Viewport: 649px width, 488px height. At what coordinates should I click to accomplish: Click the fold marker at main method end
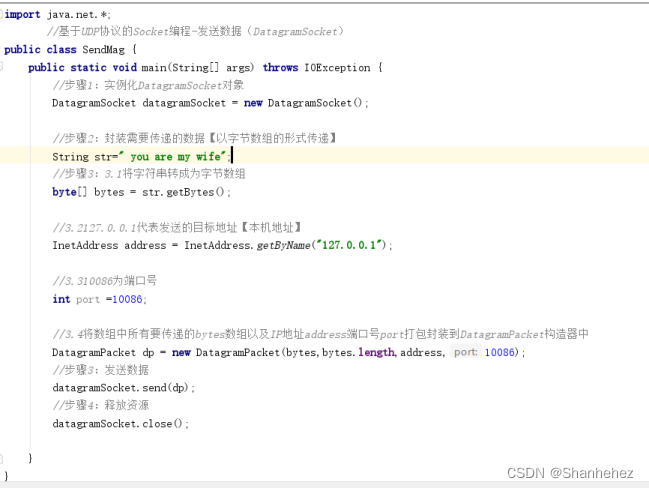[2, 458]
